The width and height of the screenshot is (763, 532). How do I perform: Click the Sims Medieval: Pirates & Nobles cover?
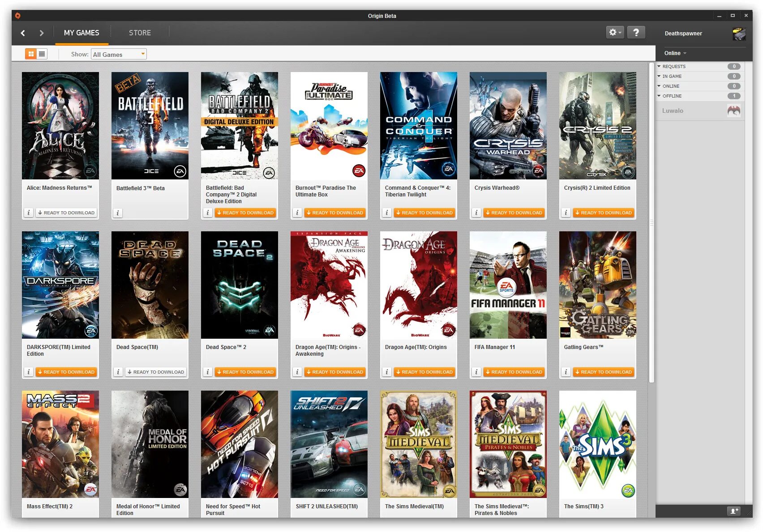[508, 444]
